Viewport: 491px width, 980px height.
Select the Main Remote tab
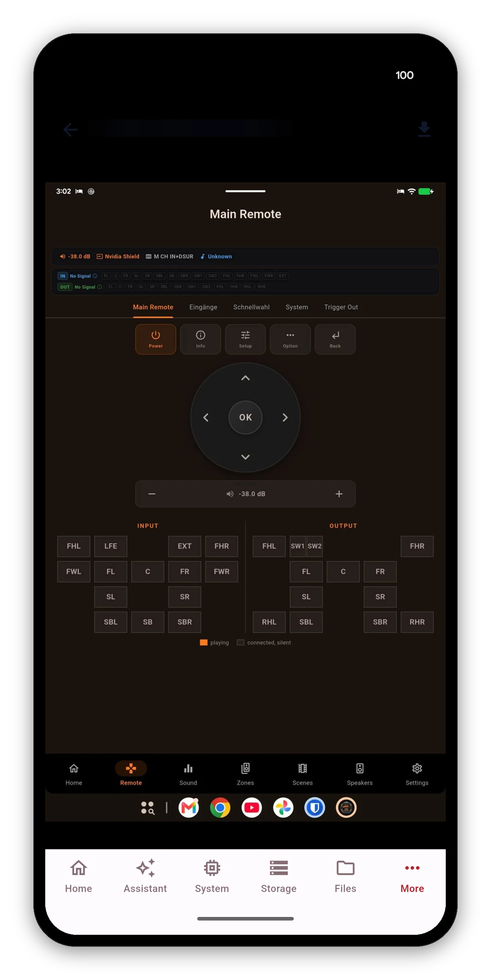click(153, 307)
